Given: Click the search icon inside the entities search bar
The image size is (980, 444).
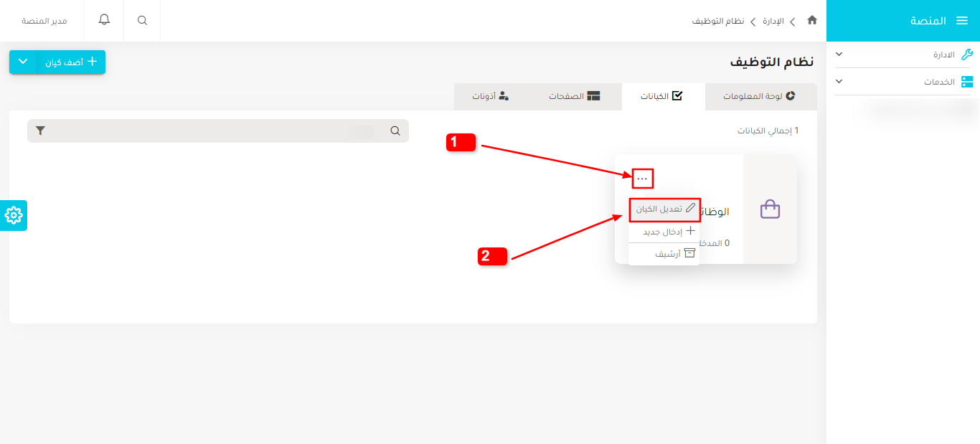Looking at the screenshot, I should click(395, 131).
